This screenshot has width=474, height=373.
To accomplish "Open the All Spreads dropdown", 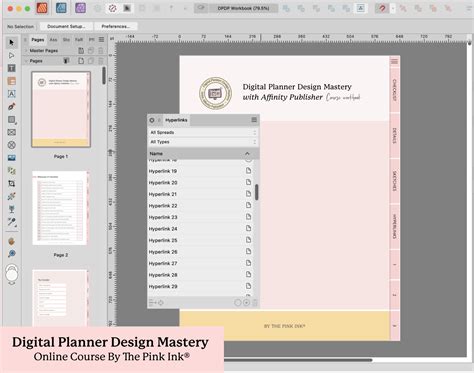I will [x=203, y=132].
